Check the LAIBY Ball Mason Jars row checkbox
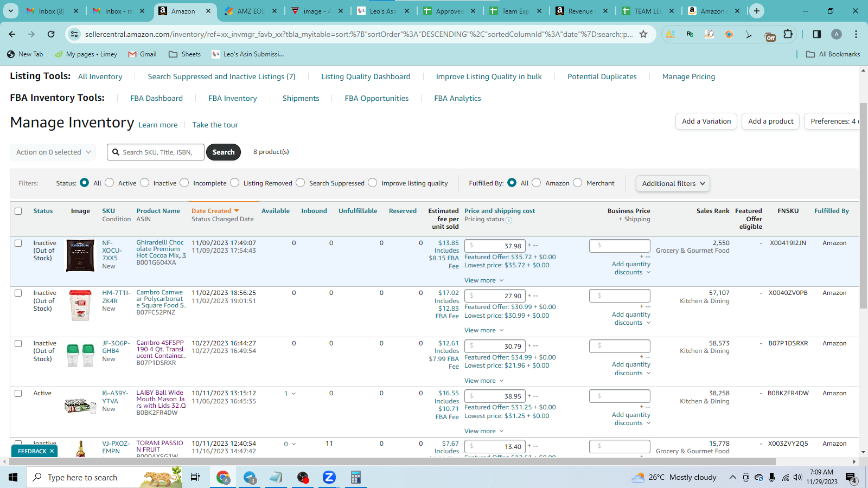This screenshot has width=868, height=488. click(x=18, y=394)
